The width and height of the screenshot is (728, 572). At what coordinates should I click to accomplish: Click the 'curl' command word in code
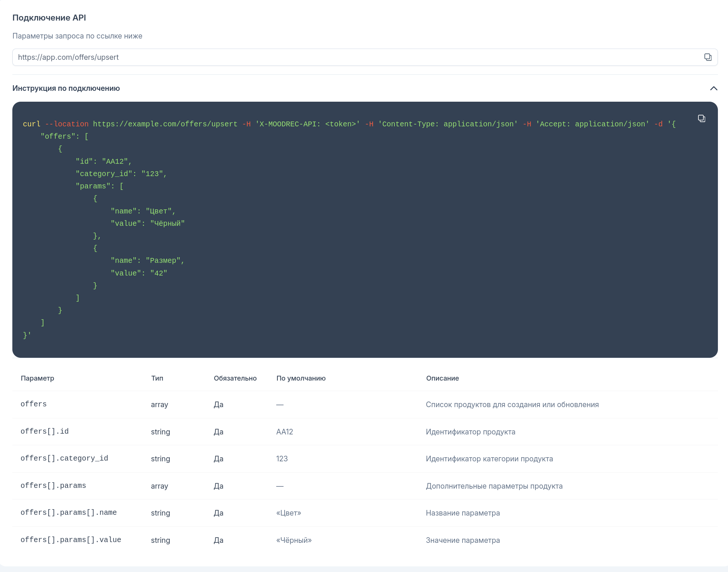(31, 124)
